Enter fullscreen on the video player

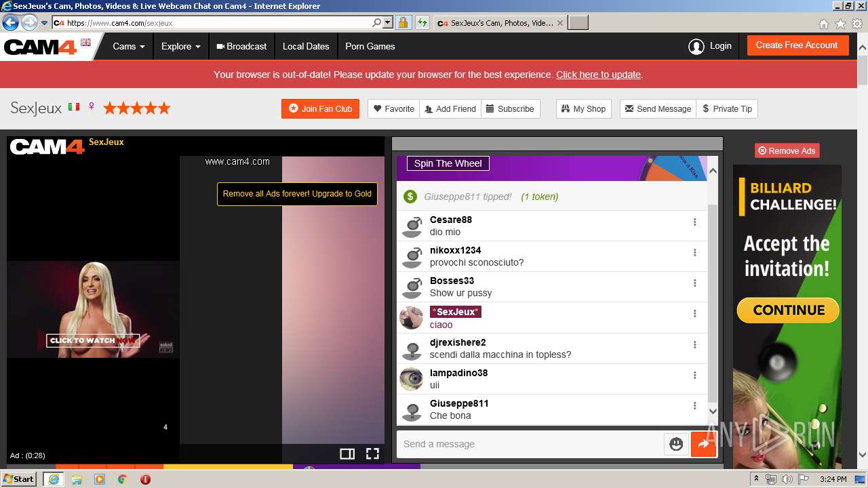[x=372, y=453]
